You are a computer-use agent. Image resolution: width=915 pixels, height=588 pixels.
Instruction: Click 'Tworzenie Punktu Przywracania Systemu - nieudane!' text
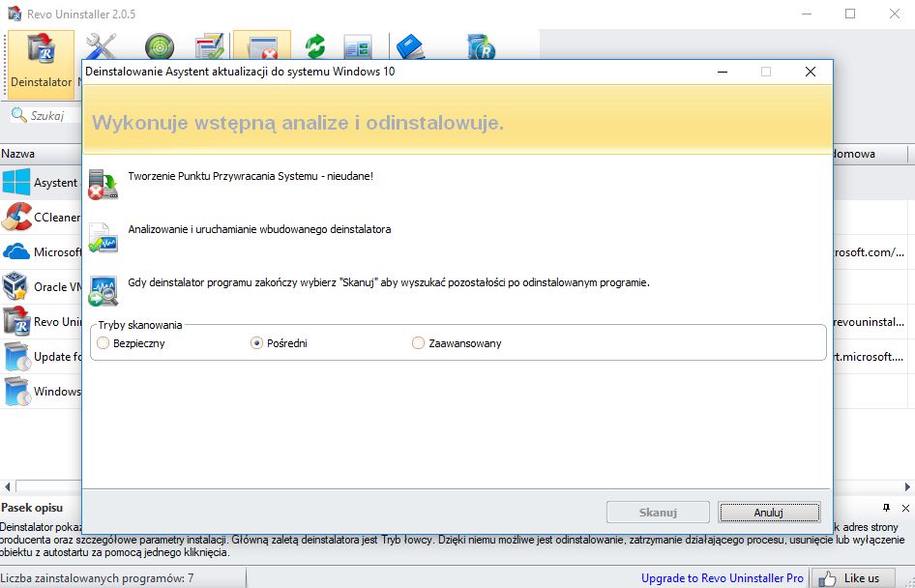pyautogui.click(x=251, y=176)
